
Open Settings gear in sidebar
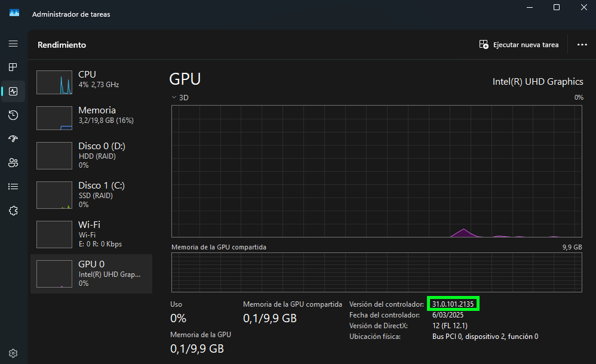coord(13,353)
